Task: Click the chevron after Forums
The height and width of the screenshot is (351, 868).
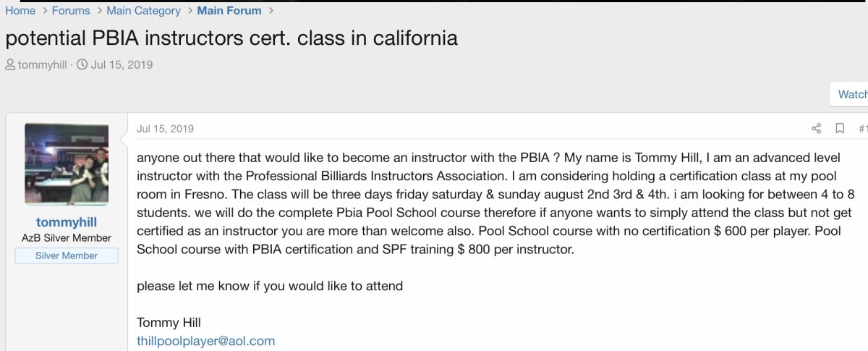Action: (98, 11)
